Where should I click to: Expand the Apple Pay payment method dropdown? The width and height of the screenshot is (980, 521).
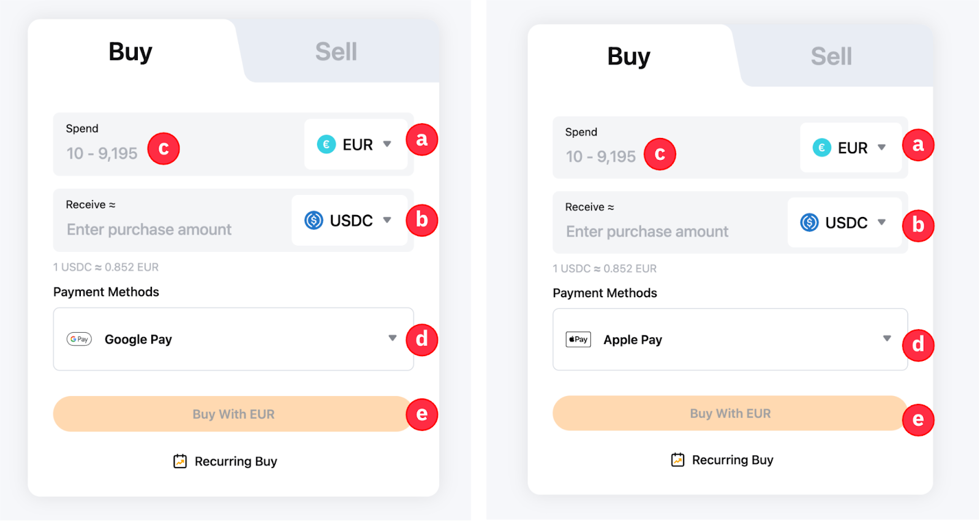(886, 338)
